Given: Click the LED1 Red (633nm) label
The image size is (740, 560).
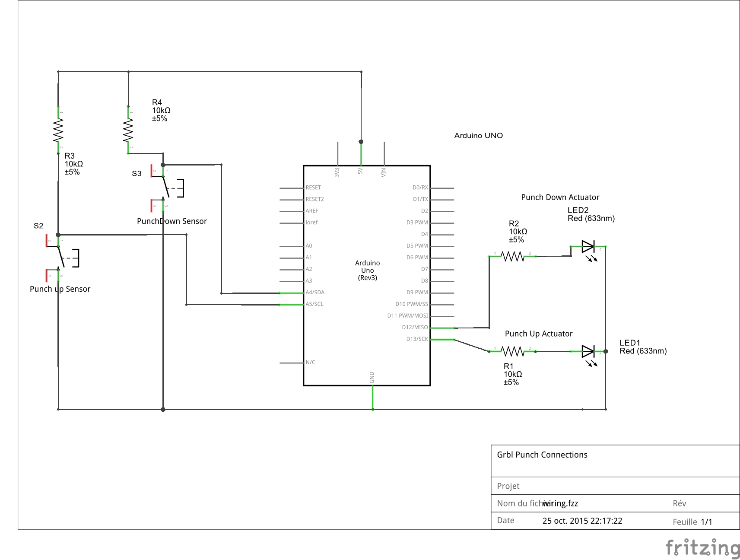Looking at the screenshot, I should coord(643,347).
